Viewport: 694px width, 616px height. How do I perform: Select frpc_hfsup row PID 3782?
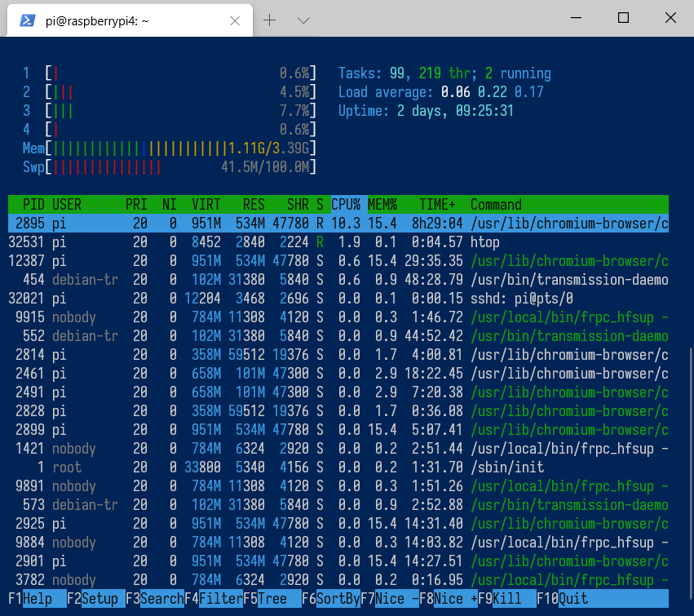point(338,580)
